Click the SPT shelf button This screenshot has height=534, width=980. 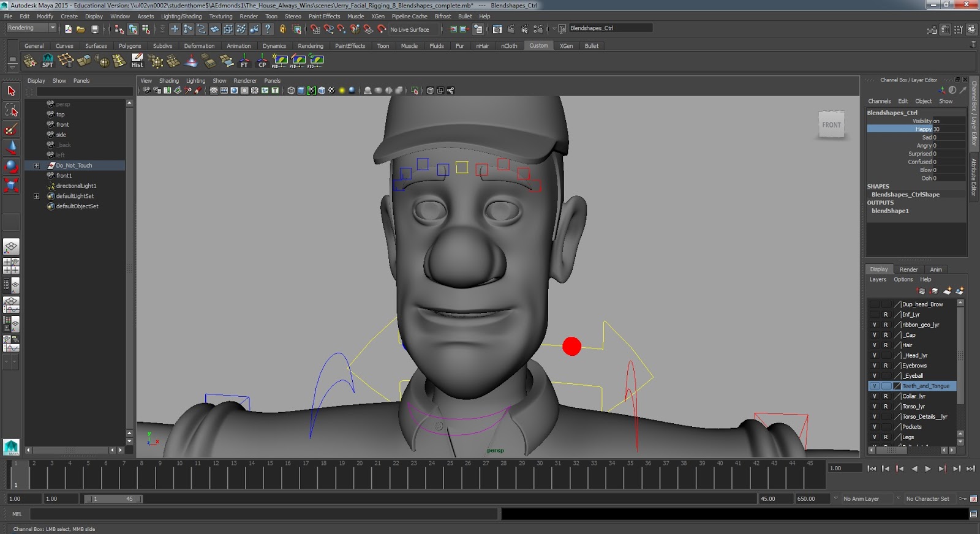click(48, 61)
